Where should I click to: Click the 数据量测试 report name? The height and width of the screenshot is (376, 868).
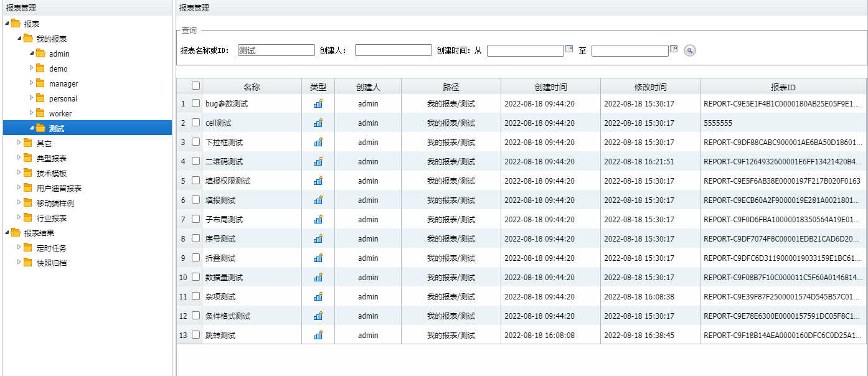tap(224, 278)
